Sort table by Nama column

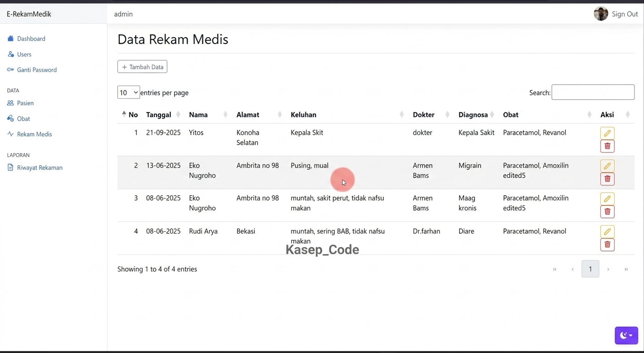coord(208,114)
